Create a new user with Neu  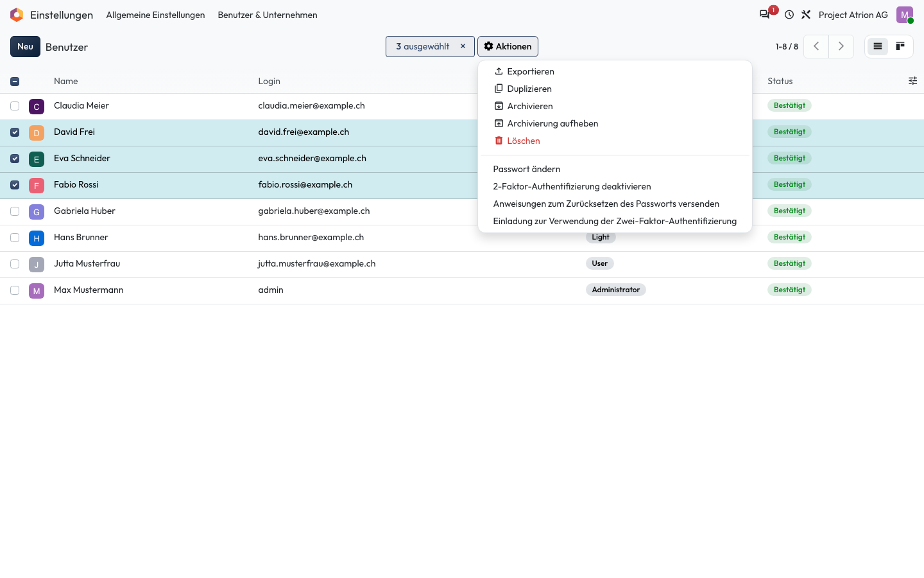pyautogui.click(x=25, y=46)
